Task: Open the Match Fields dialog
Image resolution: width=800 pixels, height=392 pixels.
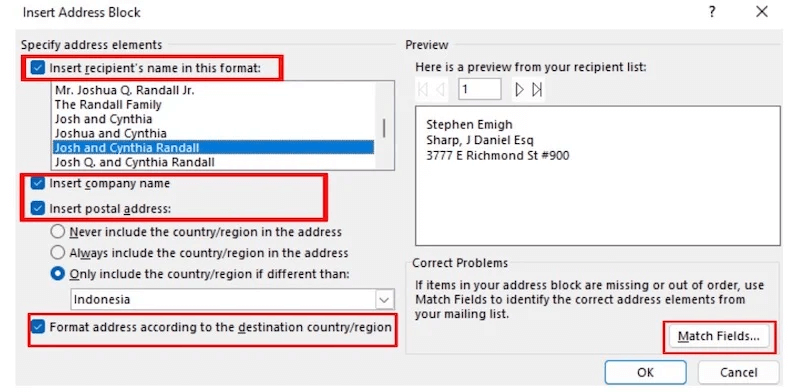Action: coord(718,336)
